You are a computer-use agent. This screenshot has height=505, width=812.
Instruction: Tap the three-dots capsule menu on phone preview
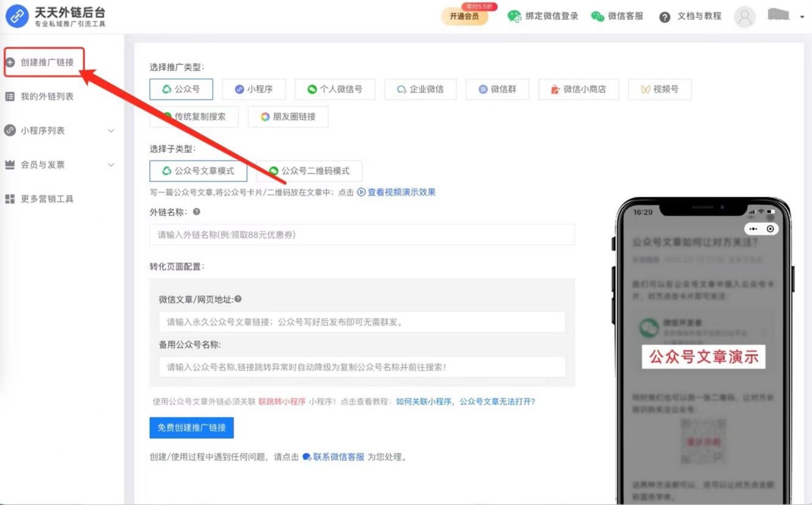pos(753,229)
